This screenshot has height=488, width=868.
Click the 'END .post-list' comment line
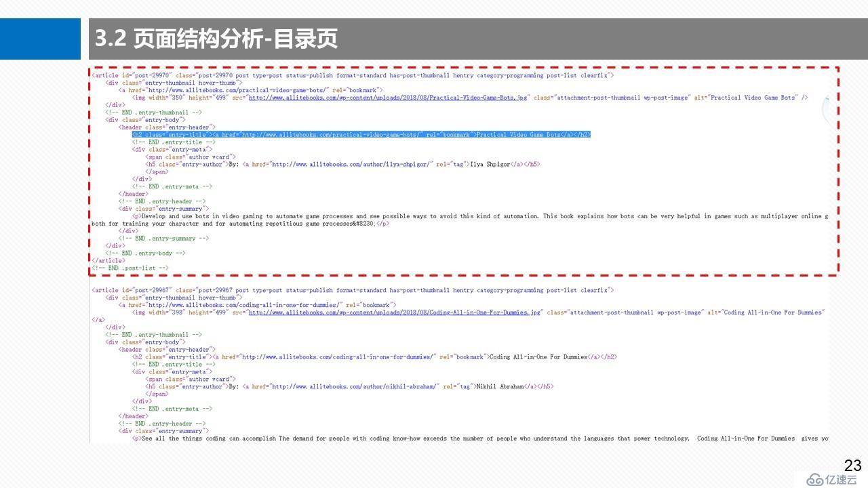pyautogui.click(x=130, y=268)
